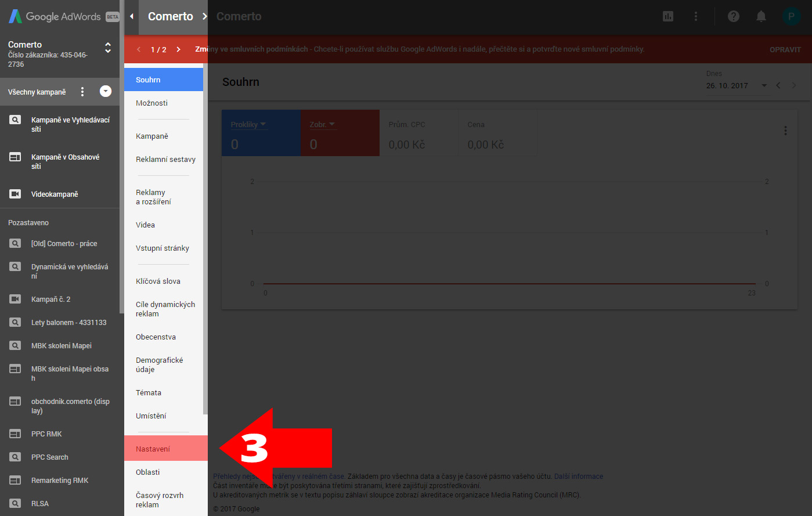The image size is (812, 516).
Task: Expand the Všechny kampaně round dropdown
Action: click(106, 91)
